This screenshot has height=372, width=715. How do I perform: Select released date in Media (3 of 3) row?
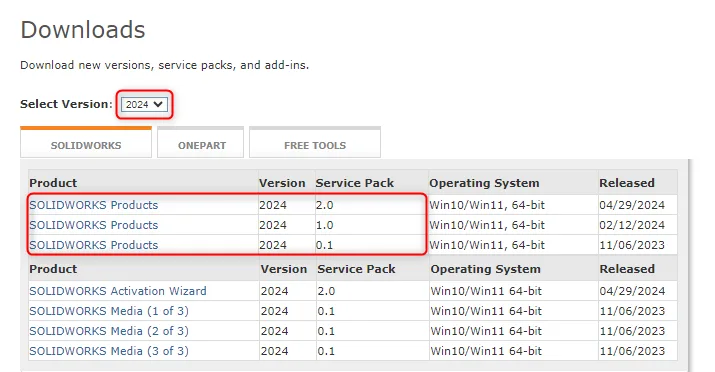(x=632, y=351)
